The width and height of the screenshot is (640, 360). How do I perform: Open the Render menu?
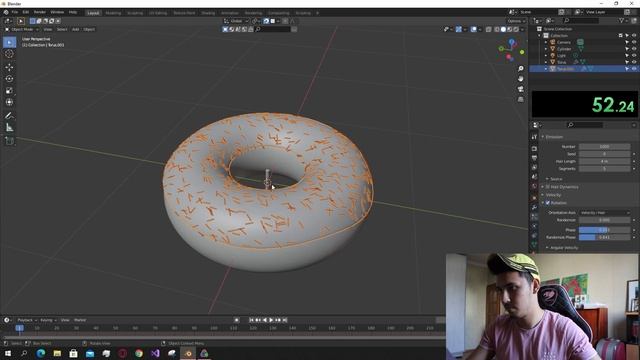click(x=40, y=13)
